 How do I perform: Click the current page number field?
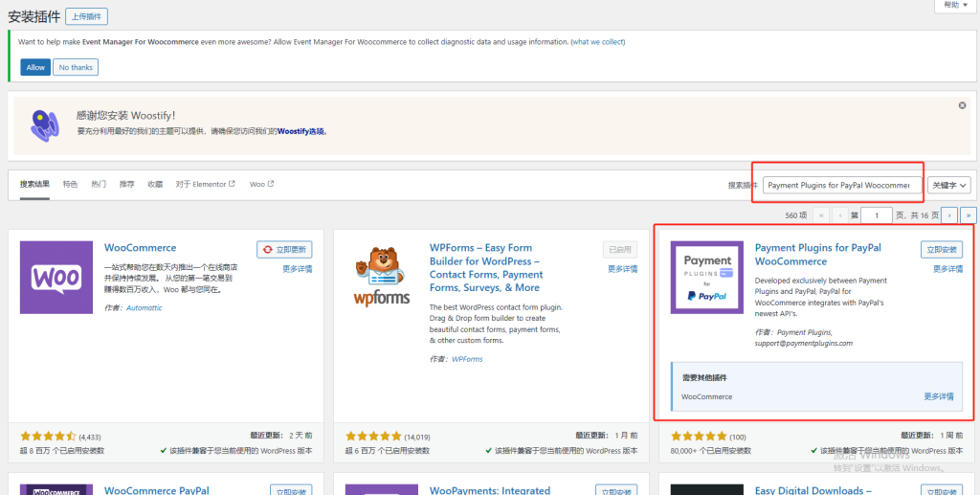coord(876,215)
